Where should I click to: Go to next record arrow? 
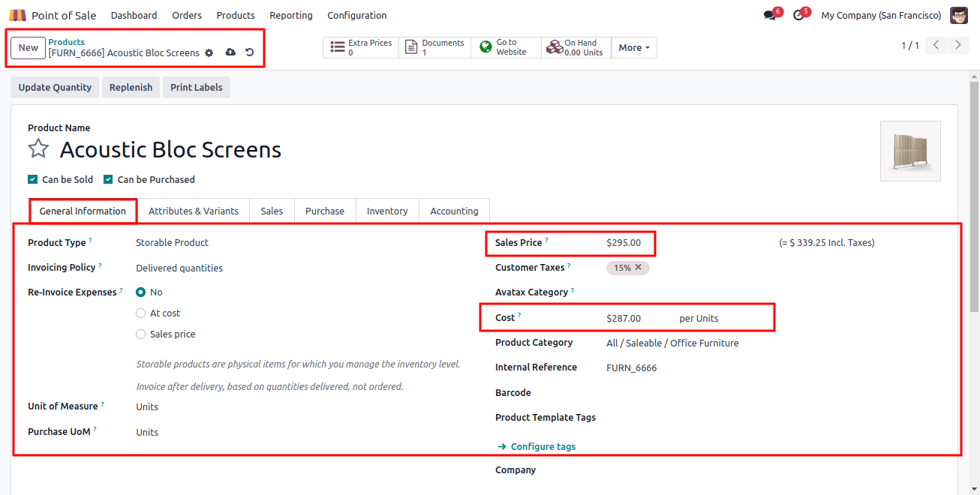pos(958,45)
